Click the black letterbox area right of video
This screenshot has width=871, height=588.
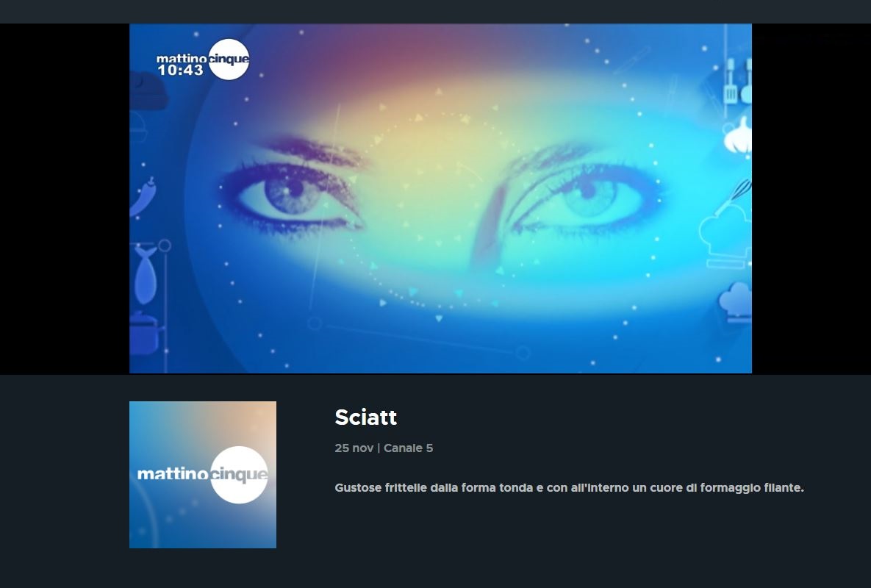pyautogui.click(x=811, y=198)
